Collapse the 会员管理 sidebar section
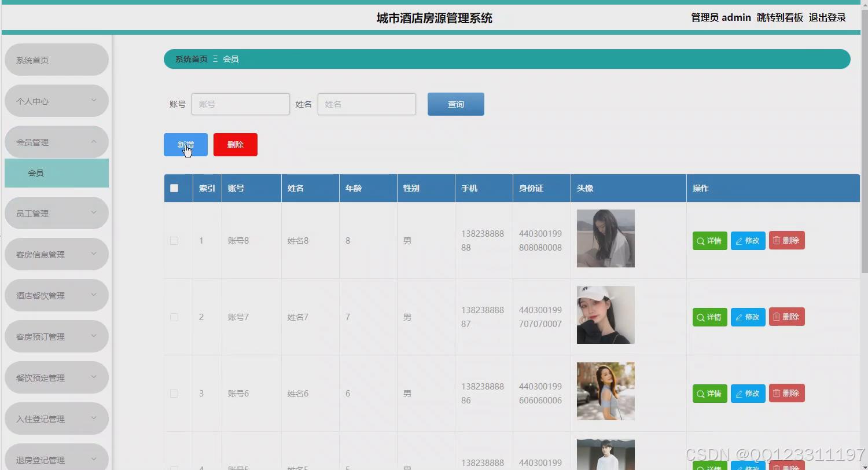 [56, 142]
